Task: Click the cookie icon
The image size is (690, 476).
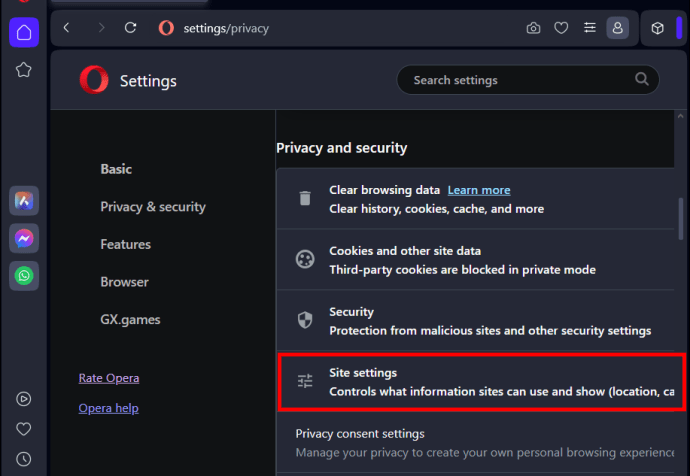Action: (x=305, y=259)
